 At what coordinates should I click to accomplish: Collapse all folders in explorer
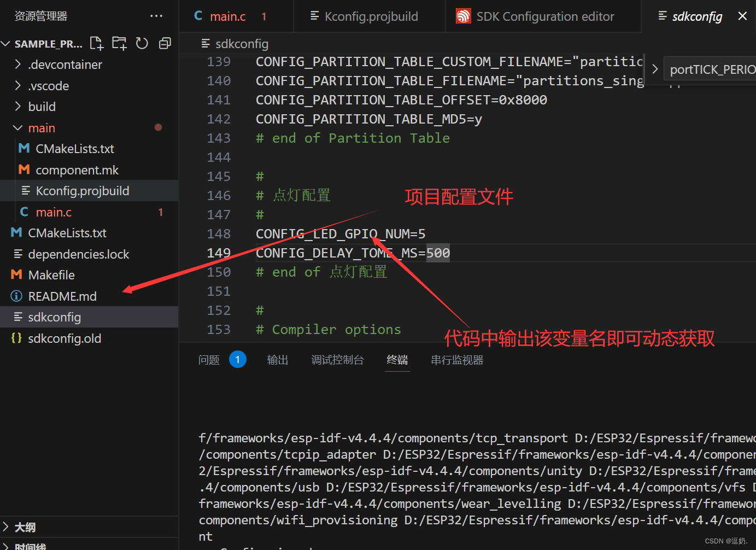[x=165, y=43]
